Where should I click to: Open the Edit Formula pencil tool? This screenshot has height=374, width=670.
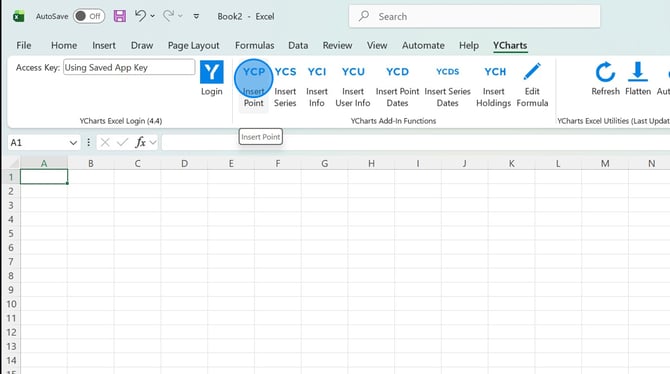tap(532, 85)
